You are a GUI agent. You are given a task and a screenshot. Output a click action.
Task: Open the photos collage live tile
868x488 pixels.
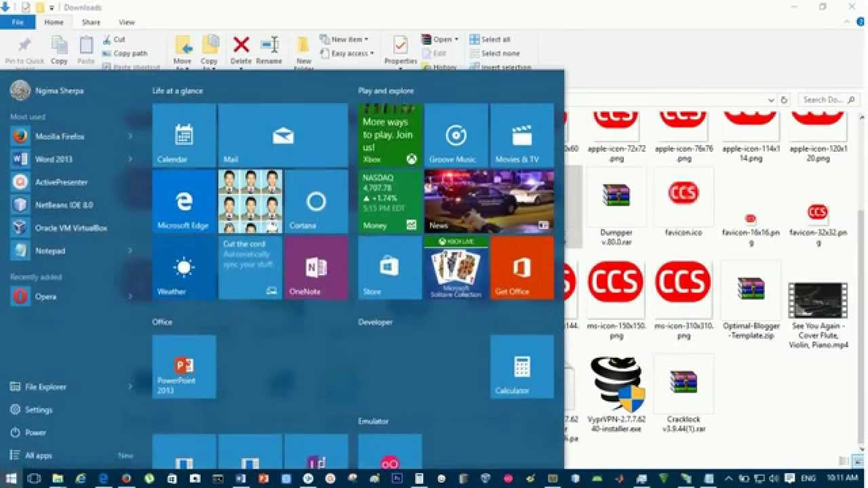(x=250, y=201)
